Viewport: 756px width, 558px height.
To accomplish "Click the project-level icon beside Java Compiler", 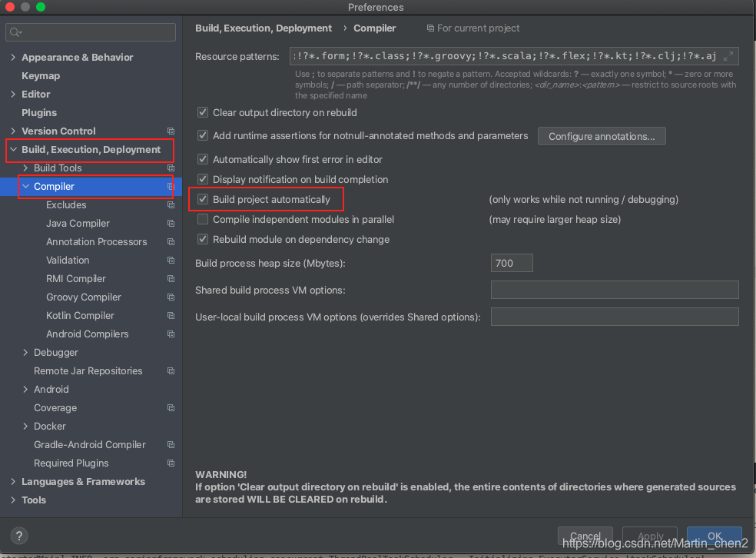I will point(171,223).
